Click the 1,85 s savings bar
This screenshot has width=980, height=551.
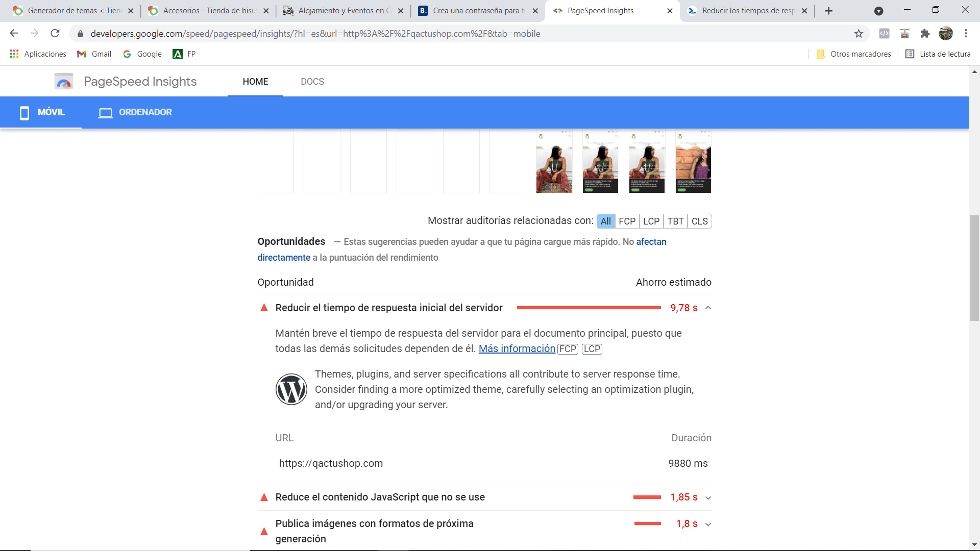647,497
